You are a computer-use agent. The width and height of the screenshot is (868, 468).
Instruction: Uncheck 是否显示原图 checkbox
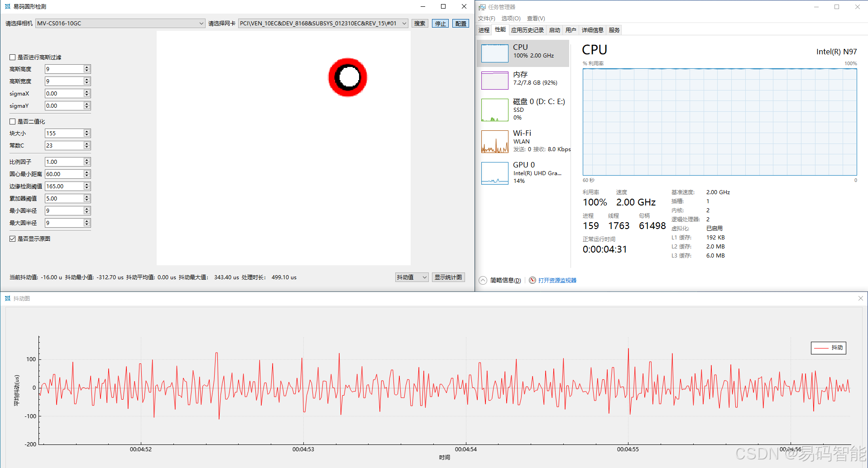[x=13, y=239]
